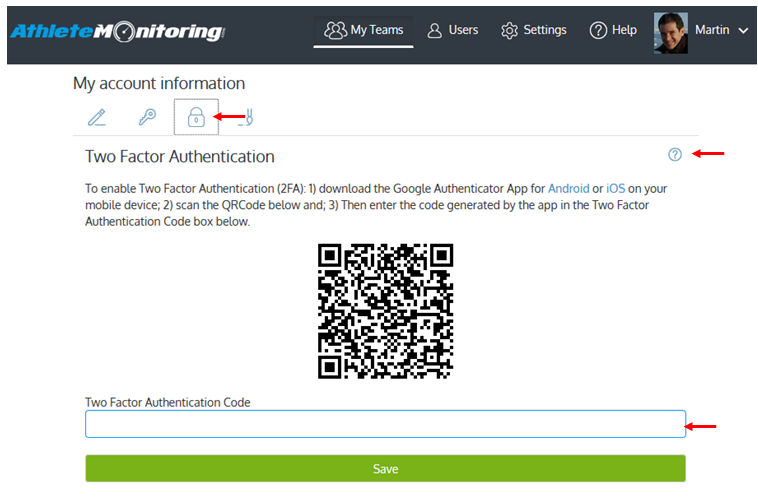Open the tab icon right of the lock
The height and width of the screenshot is (503, 758).
(247, 117)
